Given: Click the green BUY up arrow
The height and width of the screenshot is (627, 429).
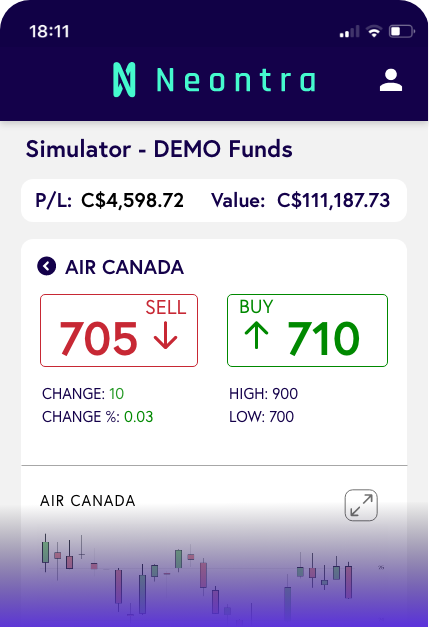Looking at the screenshot, I should point(256,335).
